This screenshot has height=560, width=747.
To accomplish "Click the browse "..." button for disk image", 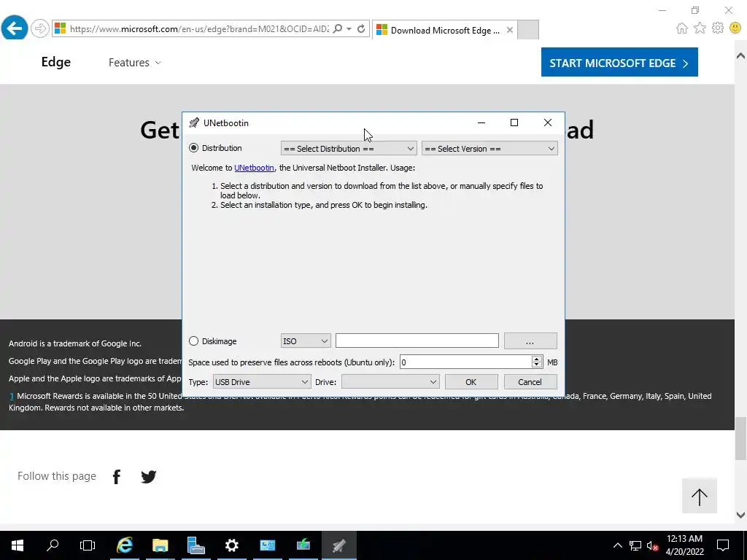I will [x=530, y=341].
